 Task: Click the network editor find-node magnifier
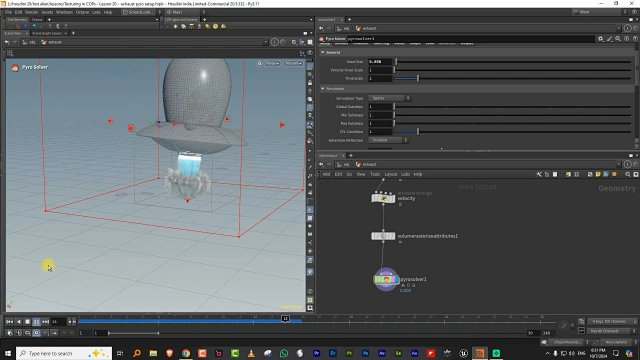coord(628,174)
